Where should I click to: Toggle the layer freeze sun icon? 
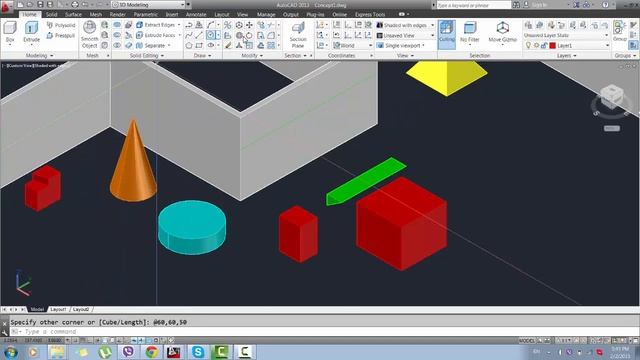click(536, 45)
